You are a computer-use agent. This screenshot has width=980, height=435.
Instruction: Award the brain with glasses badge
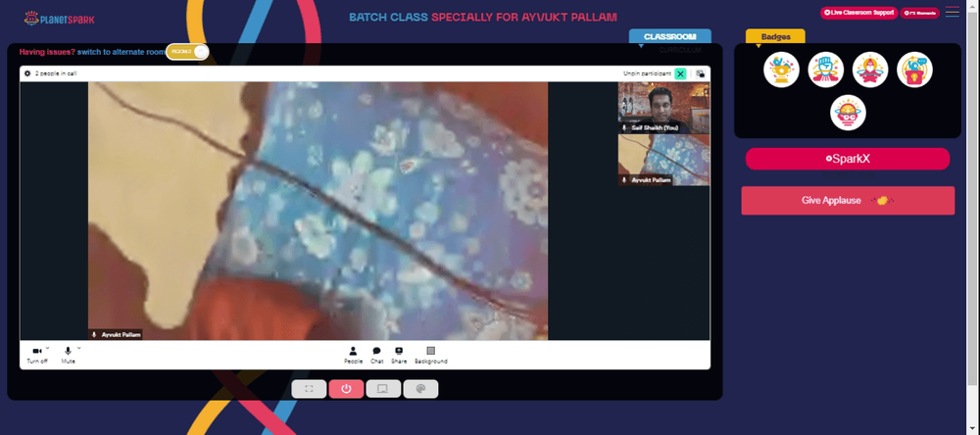point(848,113)
